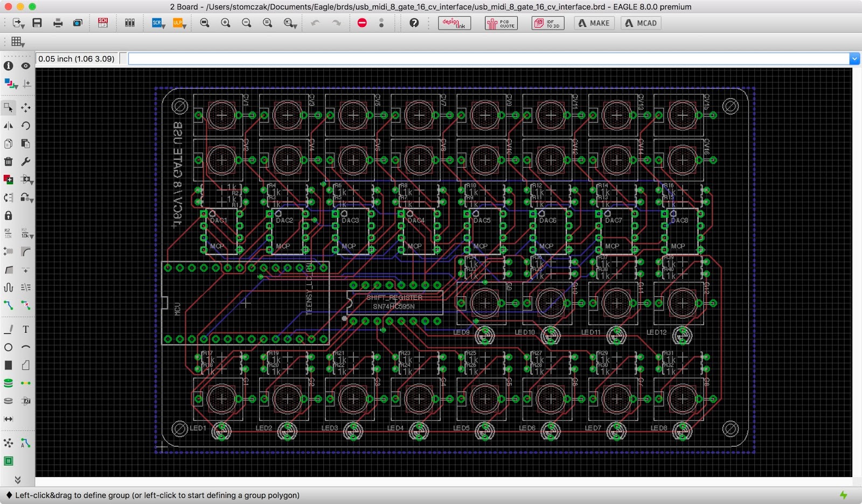Select the Move tool
This screenshot has height=504, width=862.
pos(26,108)
